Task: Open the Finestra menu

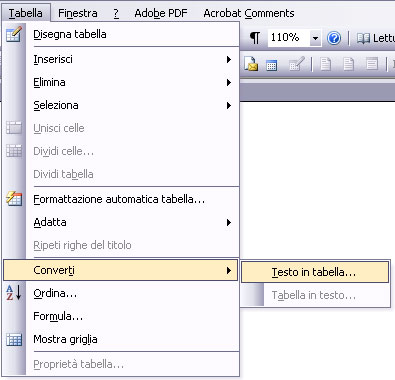Action: tap(78, 13)
